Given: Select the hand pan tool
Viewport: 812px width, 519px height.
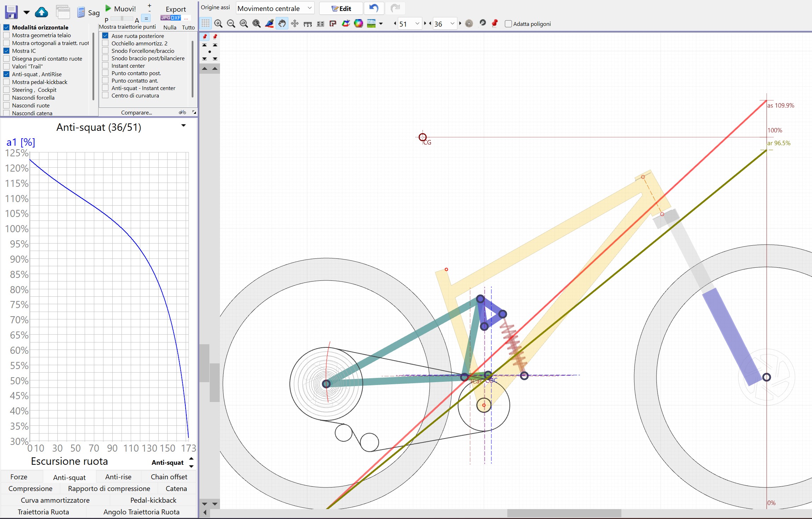Looking at the screenshot, I should (282, 24).
